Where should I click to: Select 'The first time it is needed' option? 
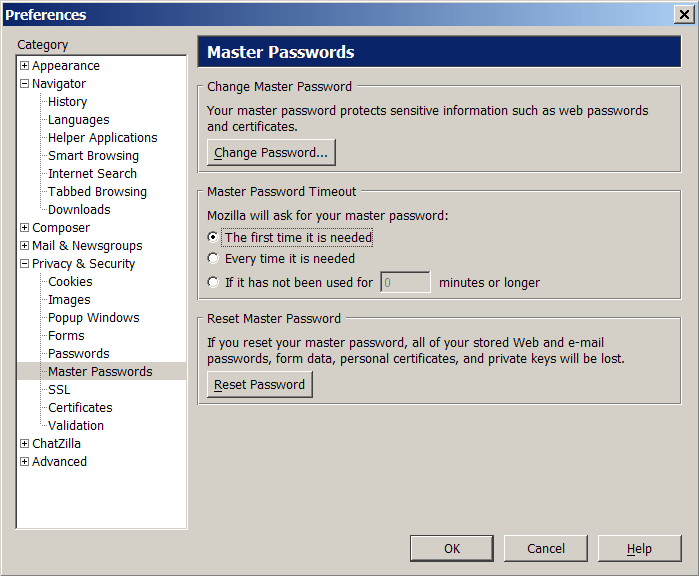[x=213, y=238]
